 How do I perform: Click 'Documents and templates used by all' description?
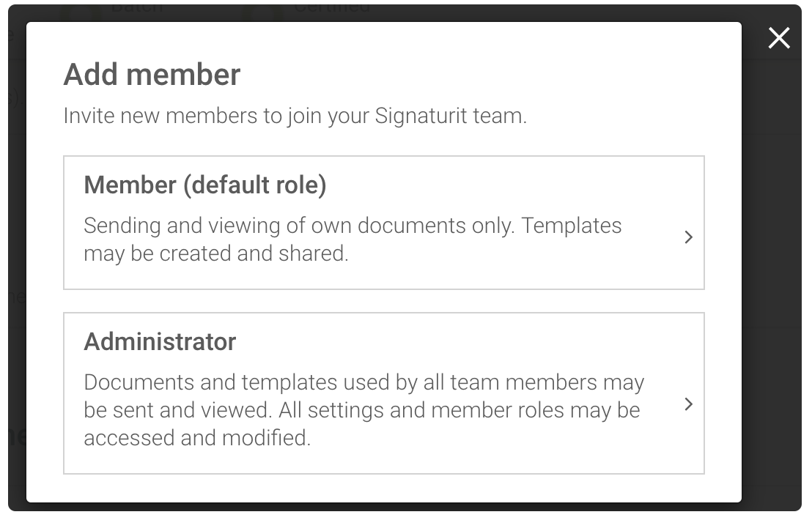(x=364, y=410)
